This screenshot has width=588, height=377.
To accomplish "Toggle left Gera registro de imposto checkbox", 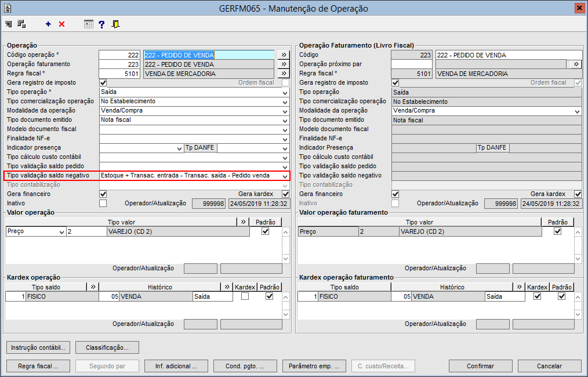I will tap(103, 82).
